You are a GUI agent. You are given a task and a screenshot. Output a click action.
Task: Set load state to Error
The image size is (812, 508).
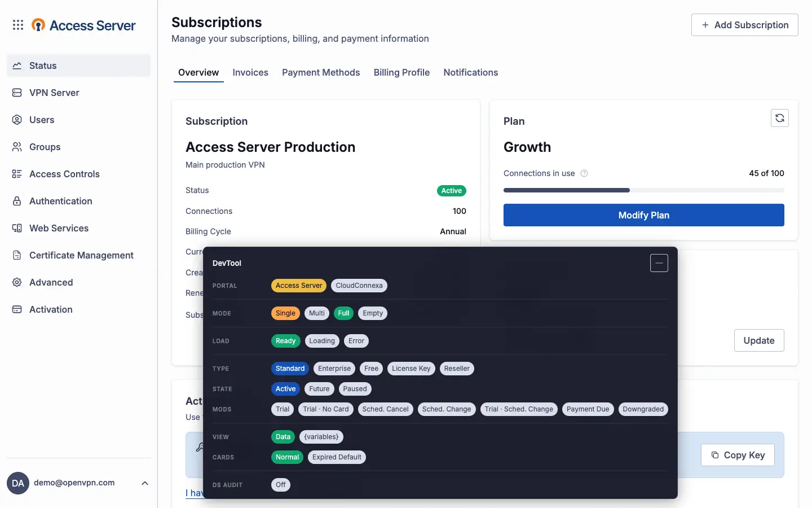tap(356, 341)
